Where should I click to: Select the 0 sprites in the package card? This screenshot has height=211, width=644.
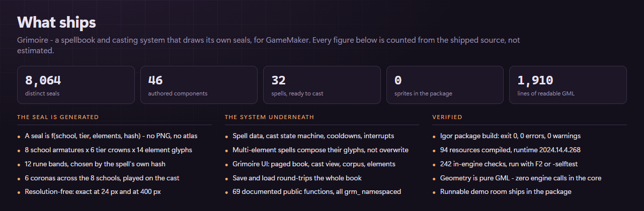click(445, 85)
